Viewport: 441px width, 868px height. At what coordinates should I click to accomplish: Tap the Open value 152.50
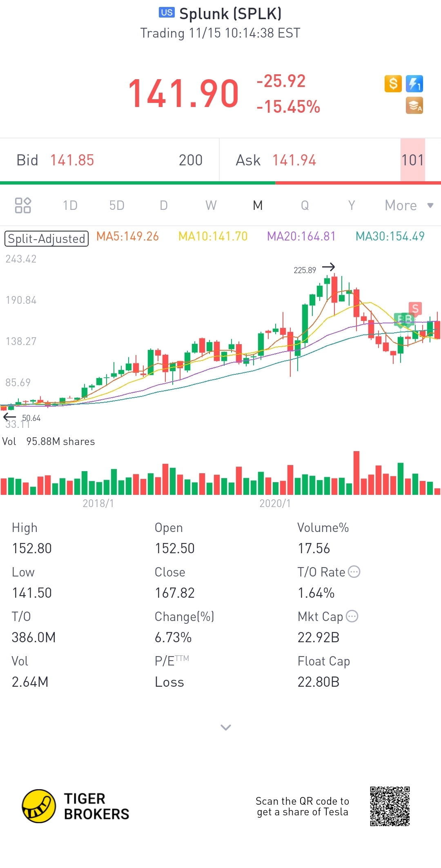pos(175,548)
